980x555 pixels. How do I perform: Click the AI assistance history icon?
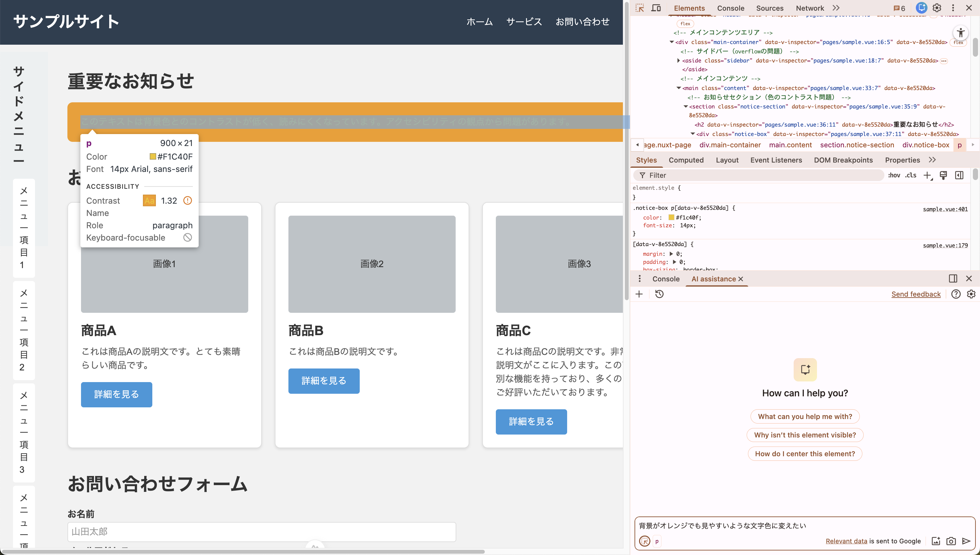(659, 294)
